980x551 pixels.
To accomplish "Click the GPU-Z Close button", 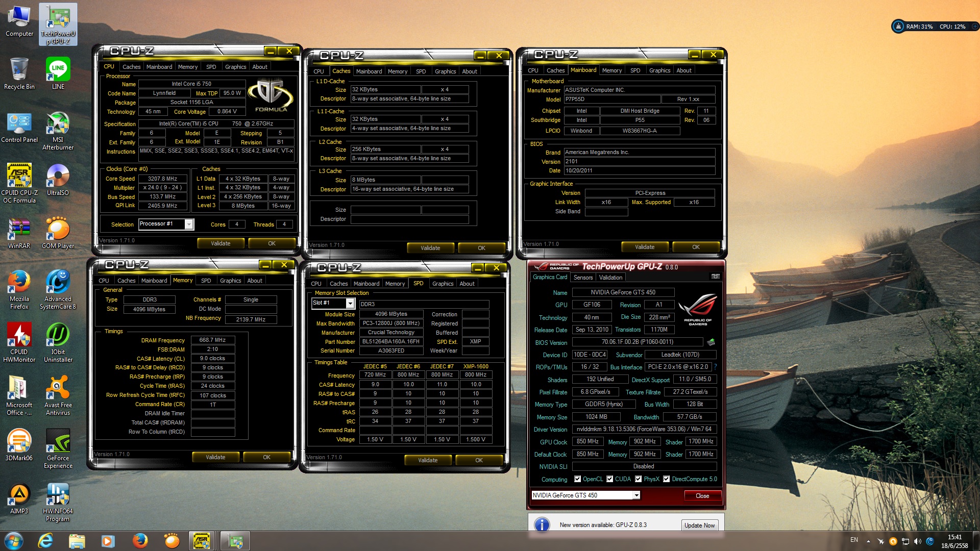I will point(702,496).
